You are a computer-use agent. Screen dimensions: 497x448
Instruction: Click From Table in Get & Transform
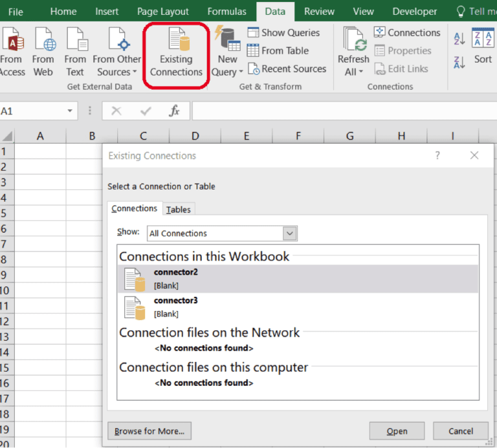[278, 50]
